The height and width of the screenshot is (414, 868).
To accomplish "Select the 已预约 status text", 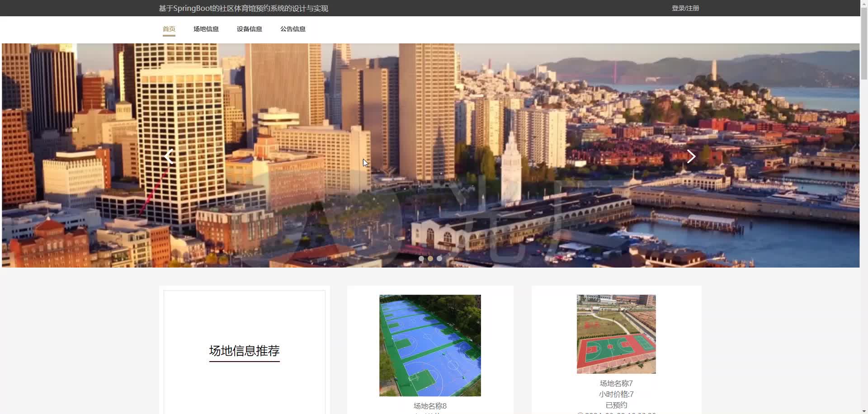I will click(x=616, y=405).
